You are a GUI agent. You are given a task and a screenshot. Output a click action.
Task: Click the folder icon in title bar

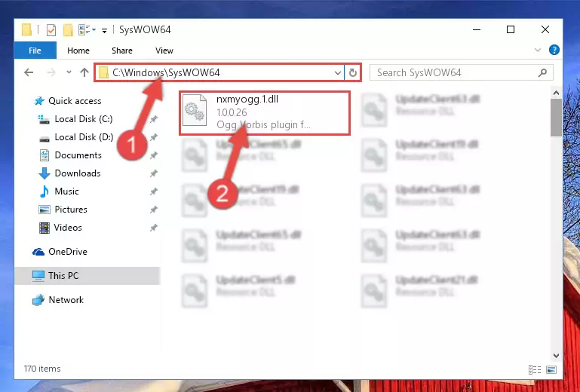26,29
